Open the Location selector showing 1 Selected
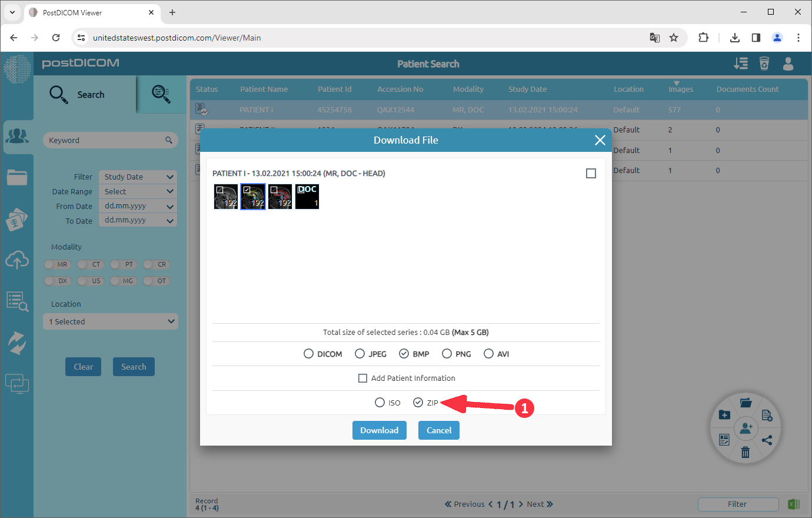The width and height of the screenshot is (812, 518). click(110, 321)
